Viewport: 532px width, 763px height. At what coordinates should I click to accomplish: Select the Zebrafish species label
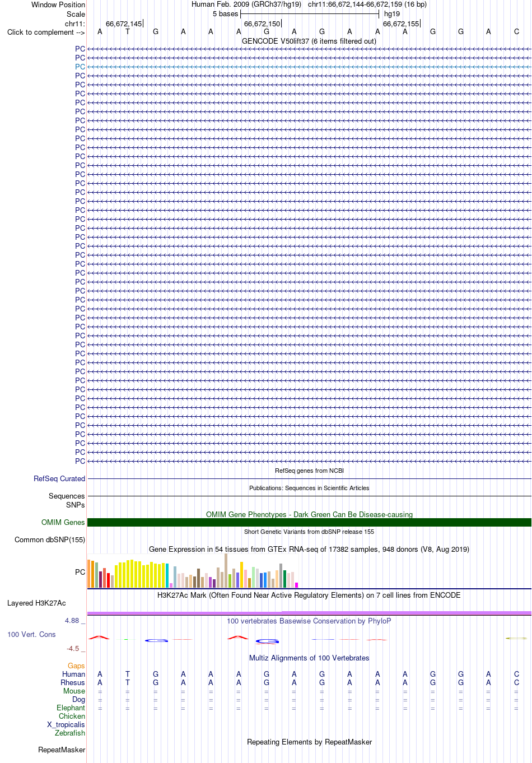pos(70,733)
